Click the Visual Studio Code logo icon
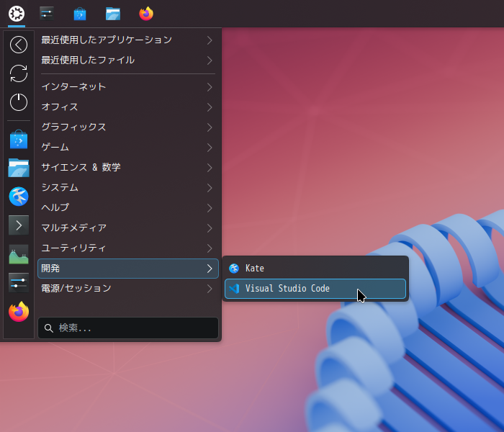This screenshot has height=432, width=504. [x=234, y=289]
